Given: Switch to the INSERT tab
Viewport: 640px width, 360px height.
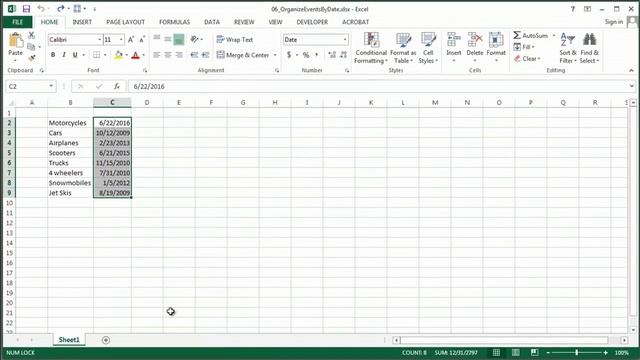Looking at the screenshot, I should click(82, 22).
